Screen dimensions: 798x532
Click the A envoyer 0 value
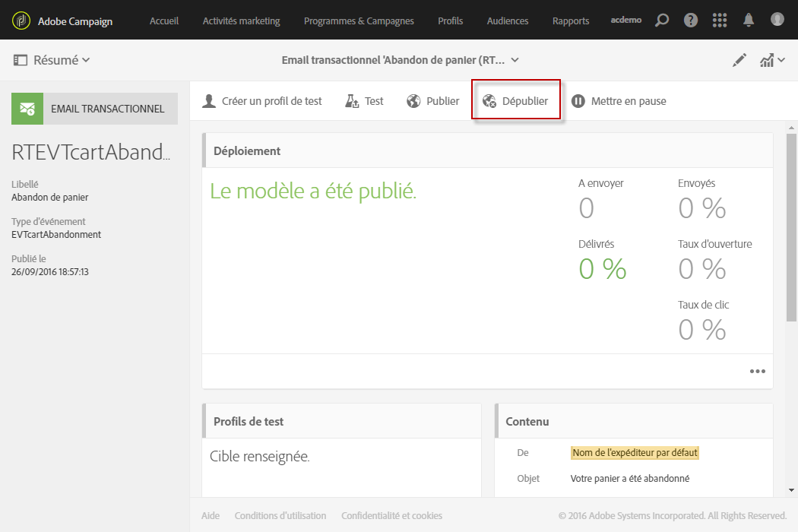[586, 208]
